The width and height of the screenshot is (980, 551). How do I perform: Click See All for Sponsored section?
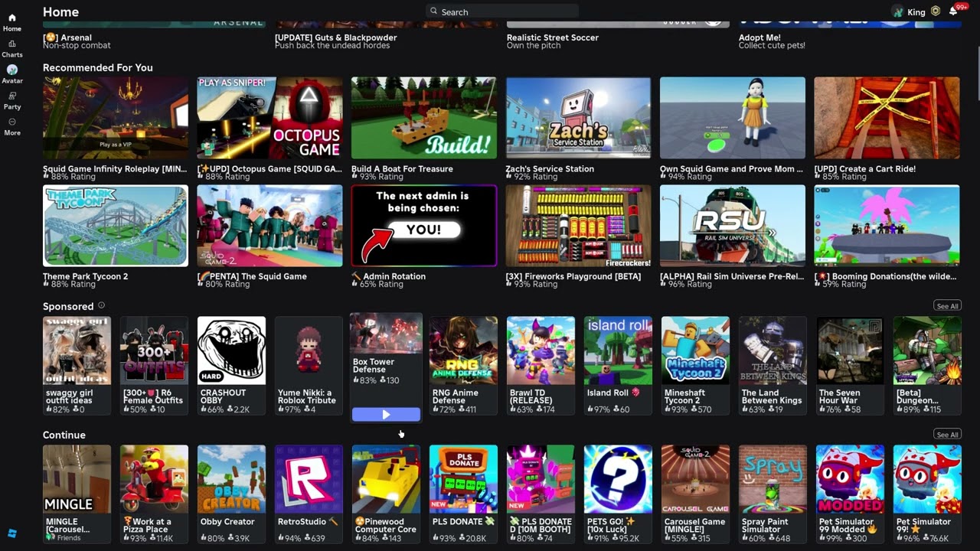point(947,305)
